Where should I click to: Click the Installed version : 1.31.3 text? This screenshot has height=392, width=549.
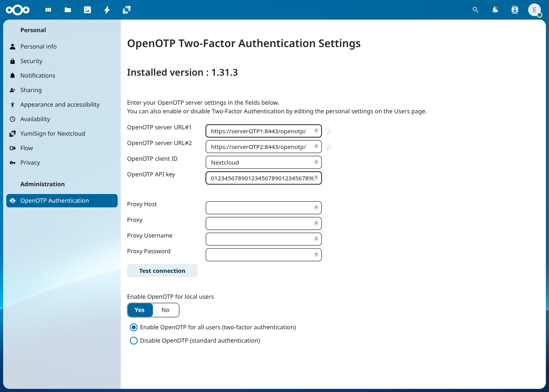click(182, 73)
